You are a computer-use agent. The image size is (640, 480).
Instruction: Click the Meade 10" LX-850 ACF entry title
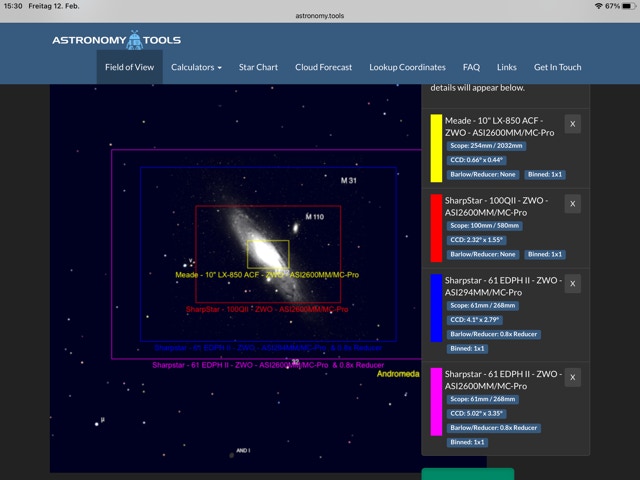coord(499,127)
